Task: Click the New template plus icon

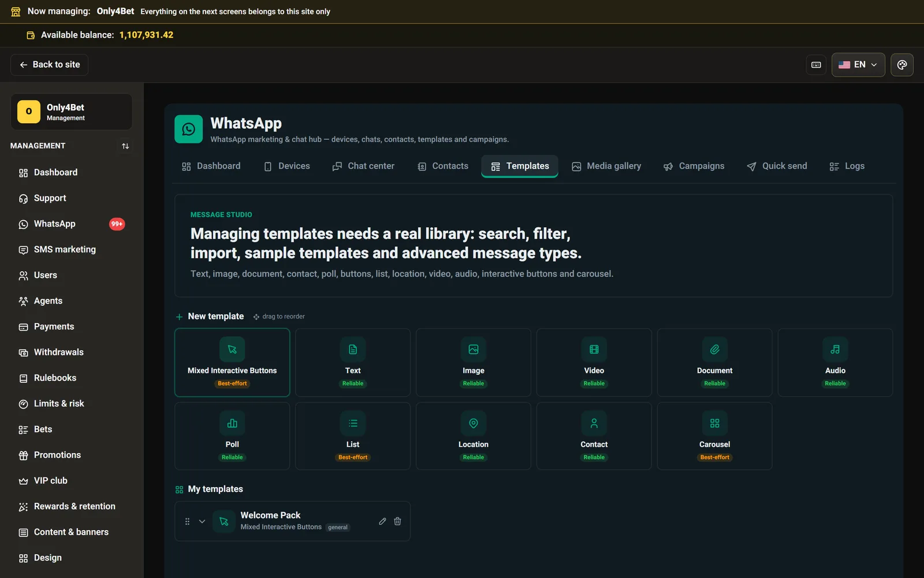Action: coord(179,317)
